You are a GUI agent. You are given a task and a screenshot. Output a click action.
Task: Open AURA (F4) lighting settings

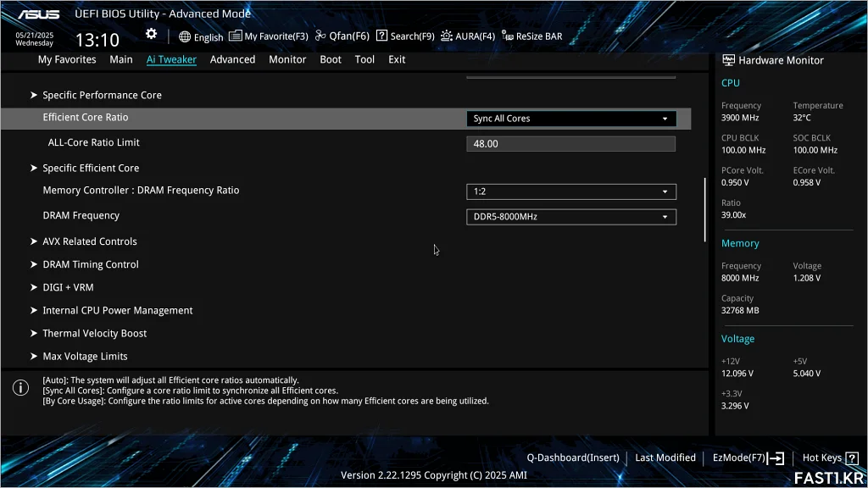(467, 36)
